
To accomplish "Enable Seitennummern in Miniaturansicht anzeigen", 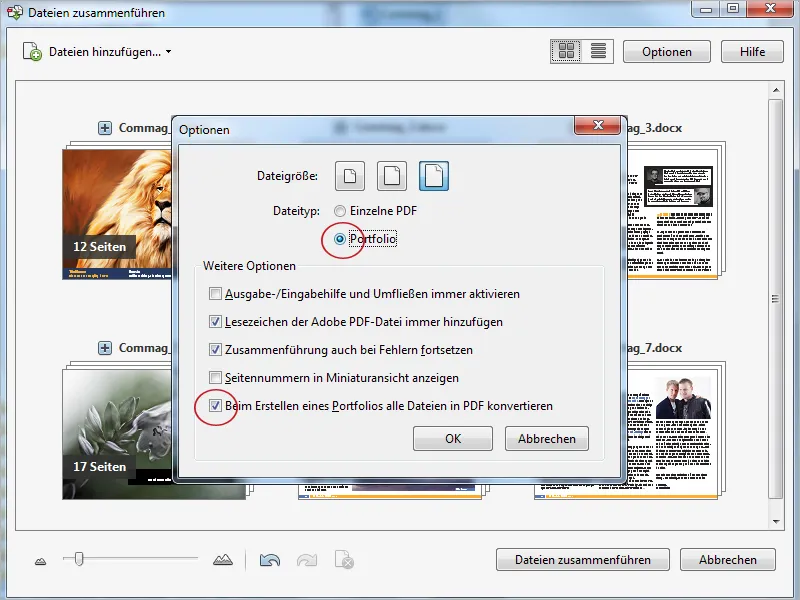I will click(215, 378).
